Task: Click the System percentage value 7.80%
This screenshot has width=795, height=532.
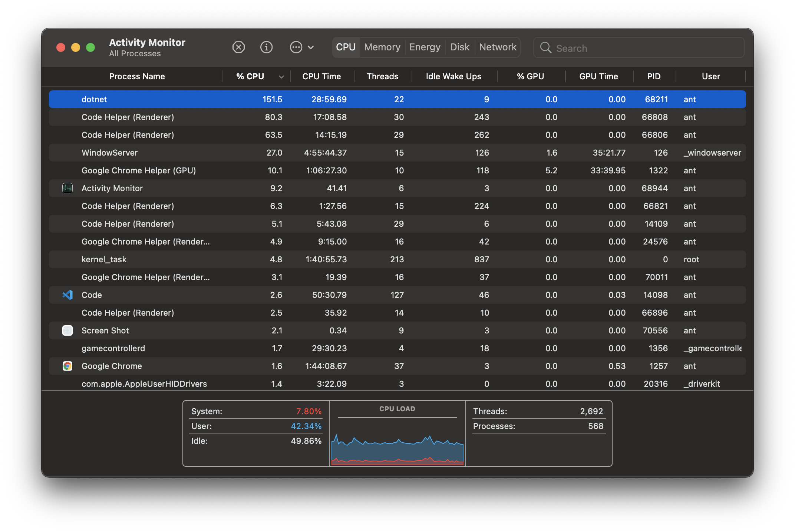Action: (309, 411)
